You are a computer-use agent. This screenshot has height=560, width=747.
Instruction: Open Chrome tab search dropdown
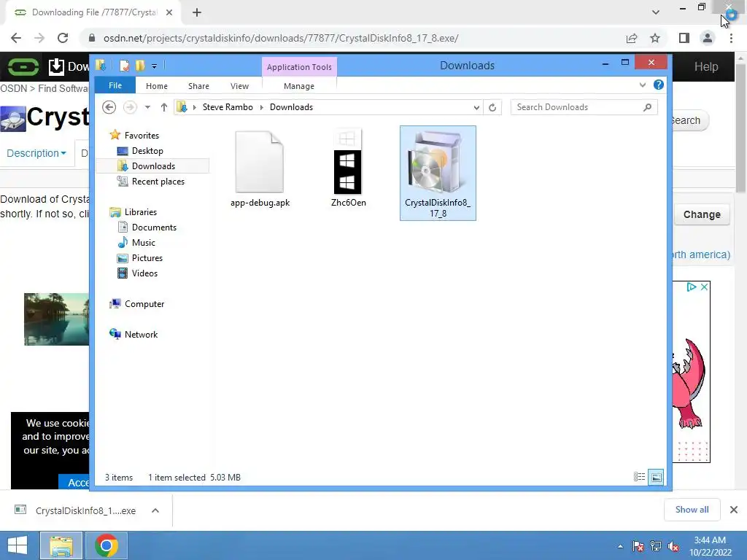click(656, 12)
